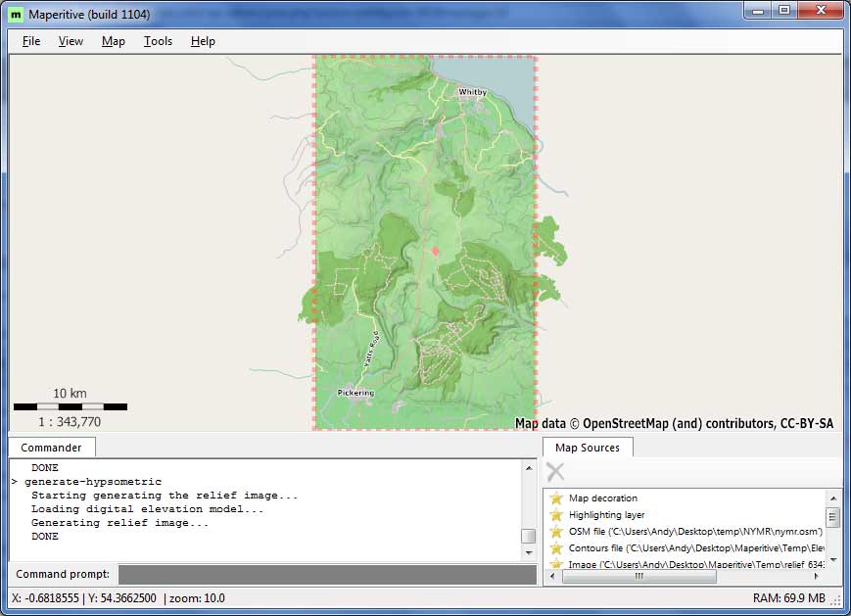Viewport: 851px width, 616px height.
Task: Click the Whitby label on the map
Action: 473,92
